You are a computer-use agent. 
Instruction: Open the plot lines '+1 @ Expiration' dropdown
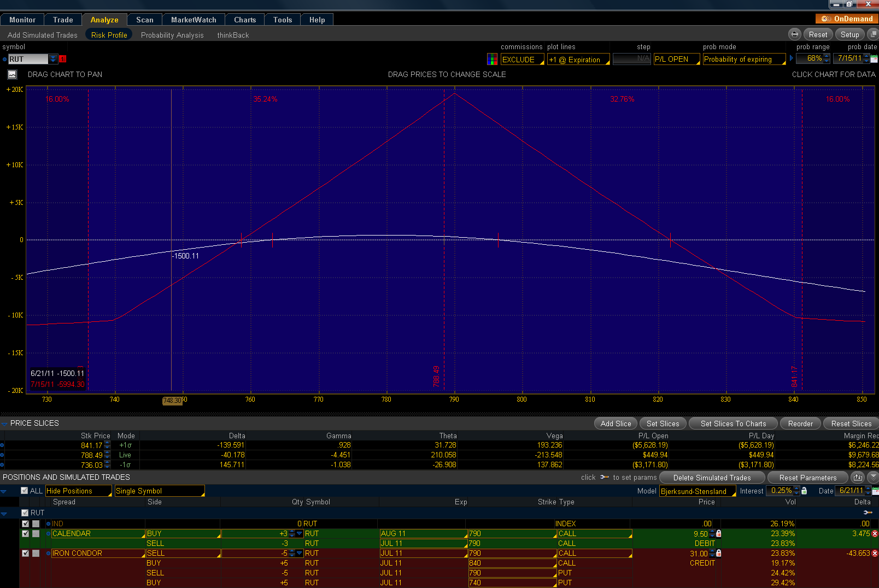tap(578, 60)
